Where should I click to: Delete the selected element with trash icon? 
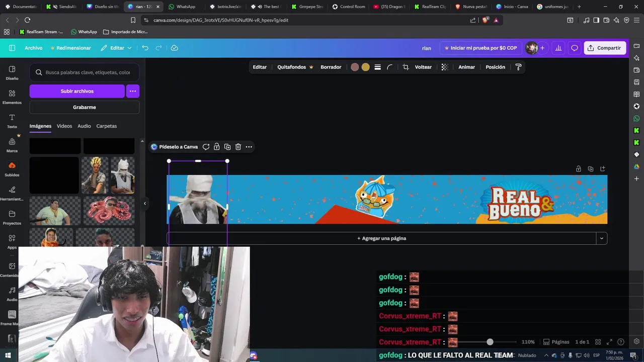pos(238,147)
